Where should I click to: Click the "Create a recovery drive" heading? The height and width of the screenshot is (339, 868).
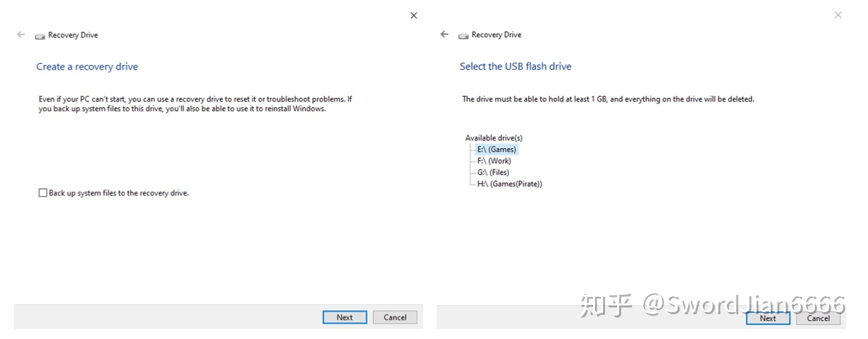[x=87, y=66]
